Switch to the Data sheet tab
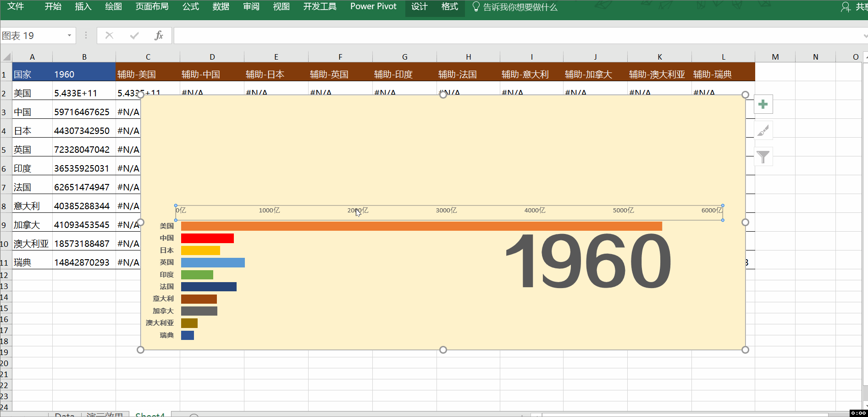Image resolution: width=868 pixels, height=417 pixels. pyautogui.click(x=65, y=414)
